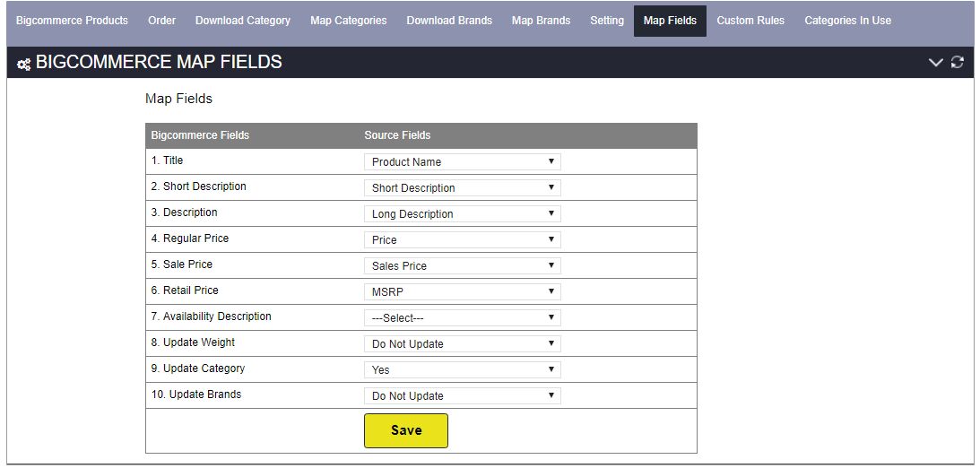This screenshot has height=468, width=980.
Task: Open the Update Brands dropdown
Action: click(x=463, y=396)
